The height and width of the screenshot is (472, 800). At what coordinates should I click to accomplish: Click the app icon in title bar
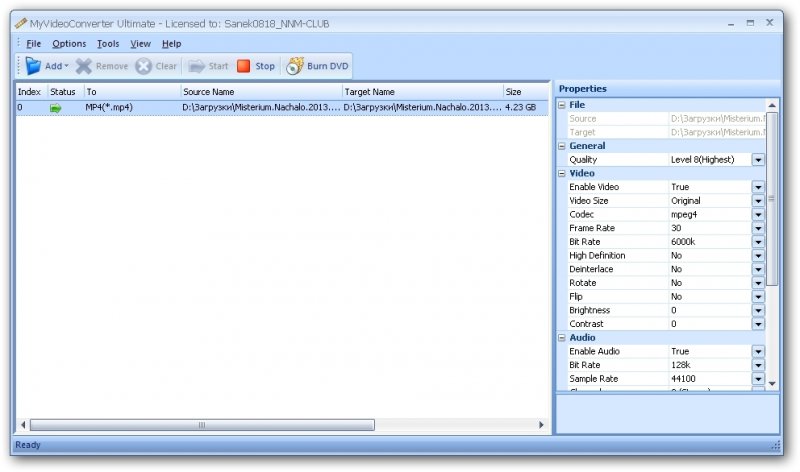coord(20,23)
